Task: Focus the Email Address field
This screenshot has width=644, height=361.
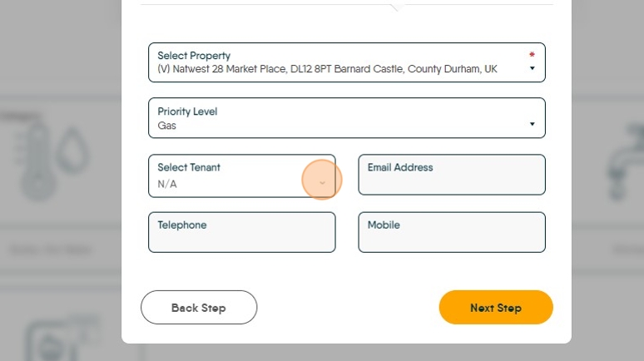Action: [452, 175]
